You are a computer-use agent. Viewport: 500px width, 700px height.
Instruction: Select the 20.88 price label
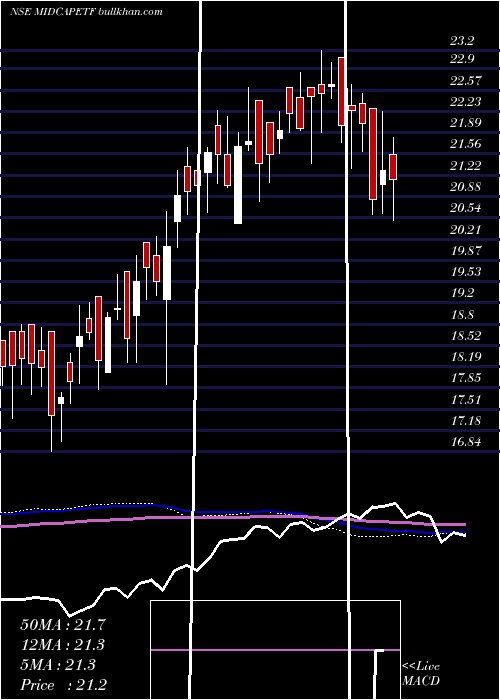466,187
